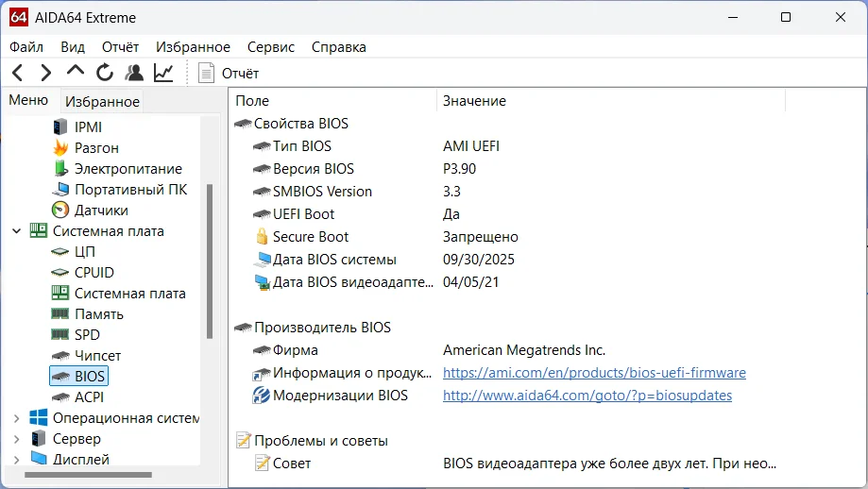Click the Back arrow toolbar icon

coord(17,73)
